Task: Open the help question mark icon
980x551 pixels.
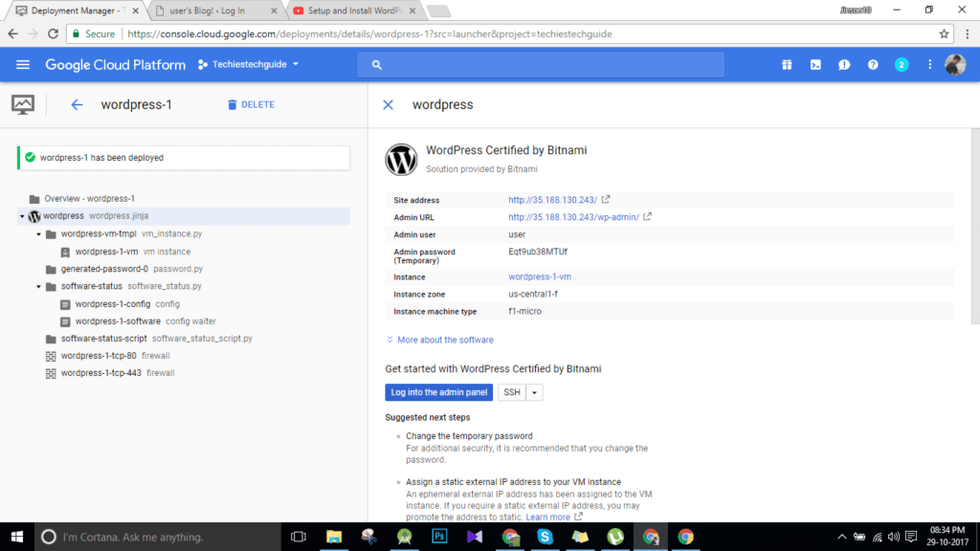Action: point(873,64)
